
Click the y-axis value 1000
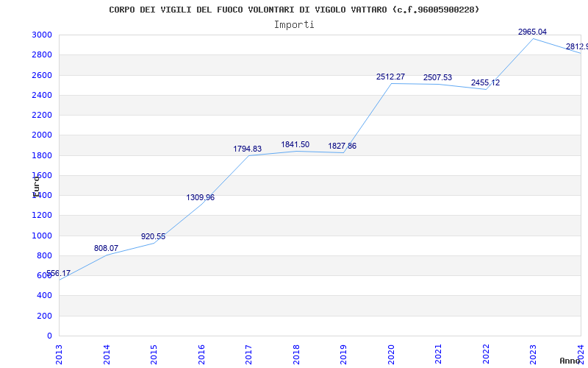coord(42,236)
